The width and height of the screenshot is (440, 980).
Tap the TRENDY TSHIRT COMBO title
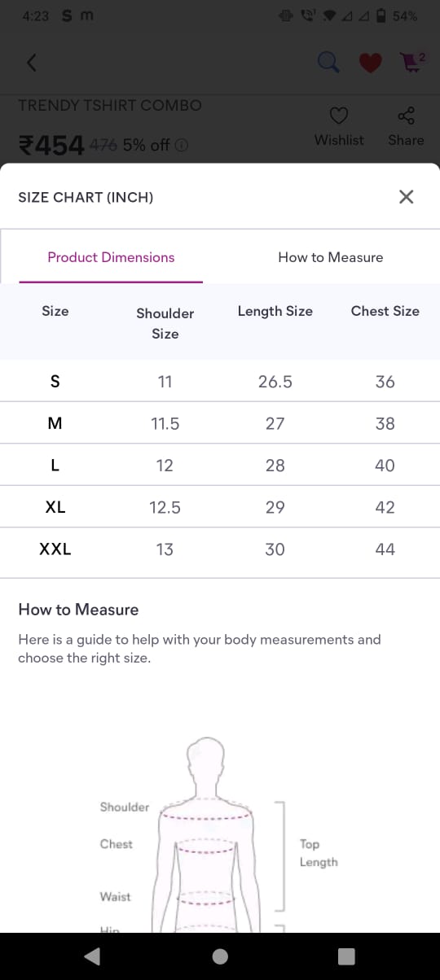coord(110,105)
